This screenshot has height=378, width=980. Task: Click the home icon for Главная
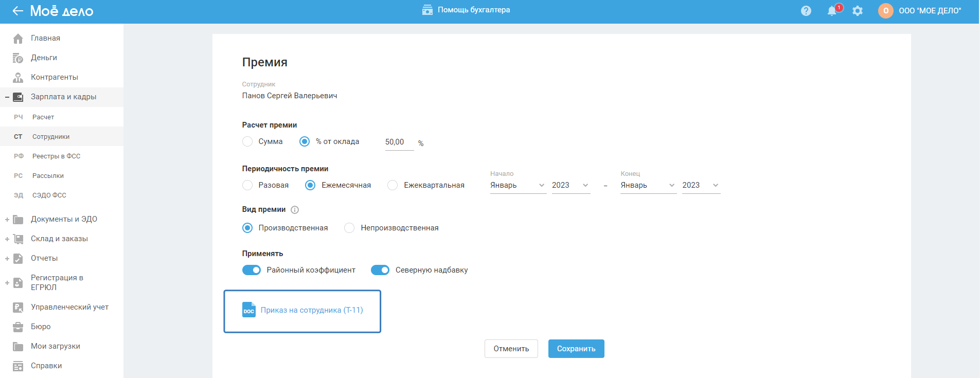(x=18, y=39)
